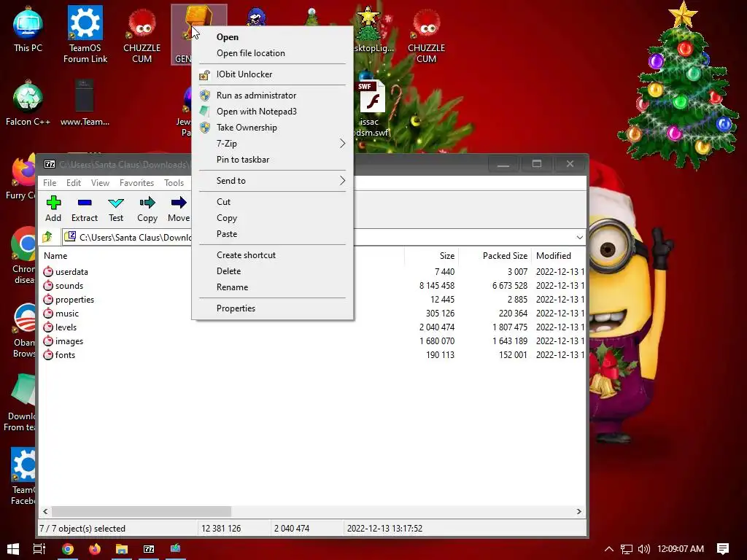
Task: Open Firefox from the taskbar
Action: point(95,548)
